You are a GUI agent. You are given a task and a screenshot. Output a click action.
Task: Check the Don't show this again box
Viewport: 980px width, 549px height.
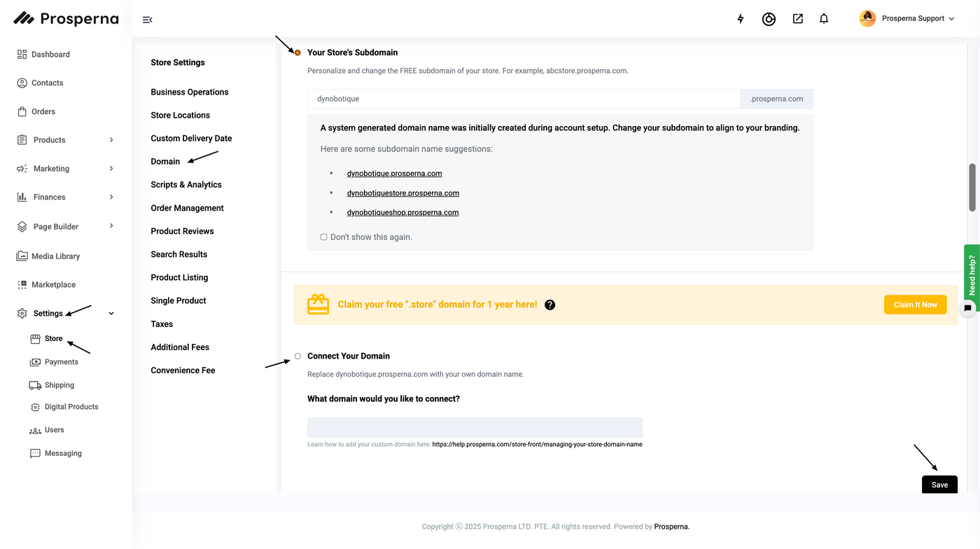[x=323, y=237]
